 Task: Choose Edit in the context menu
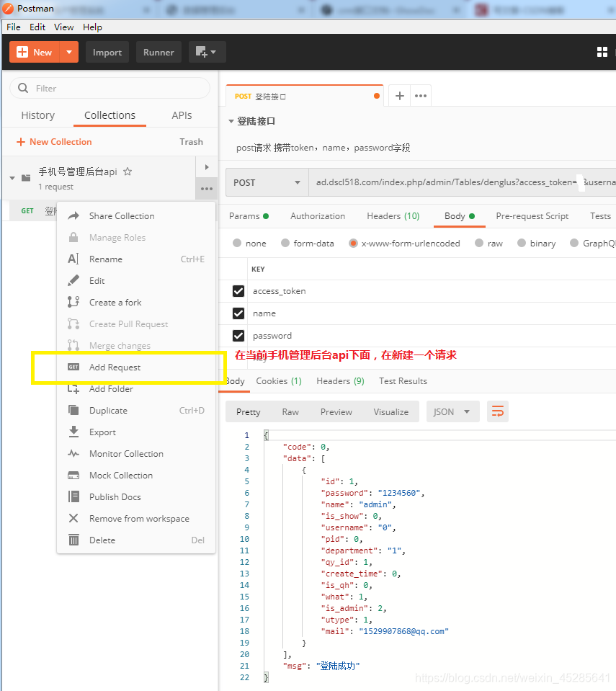pos(137,281)
